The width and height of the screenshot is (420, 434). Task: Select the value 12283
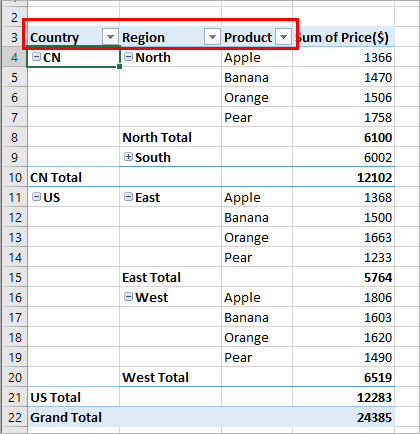[x=343, y=397]
